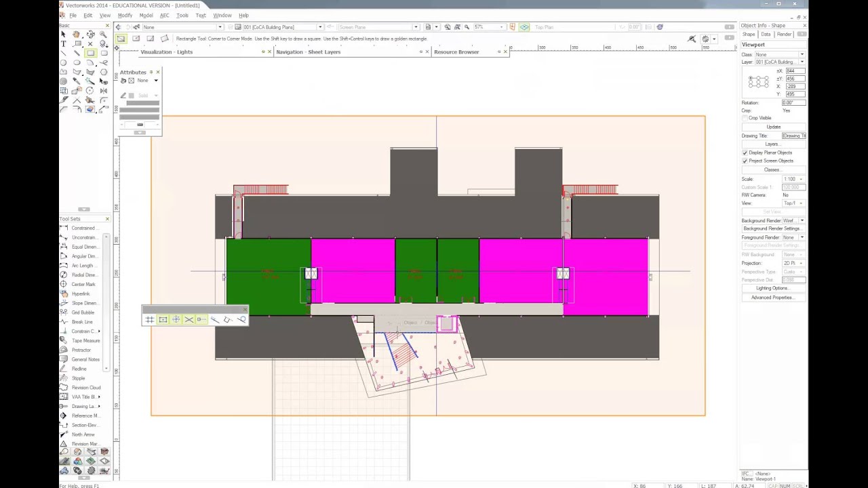Enable the Crop Visible checkbox
Screen dimensions: 868x488
(x=745, y=118)
